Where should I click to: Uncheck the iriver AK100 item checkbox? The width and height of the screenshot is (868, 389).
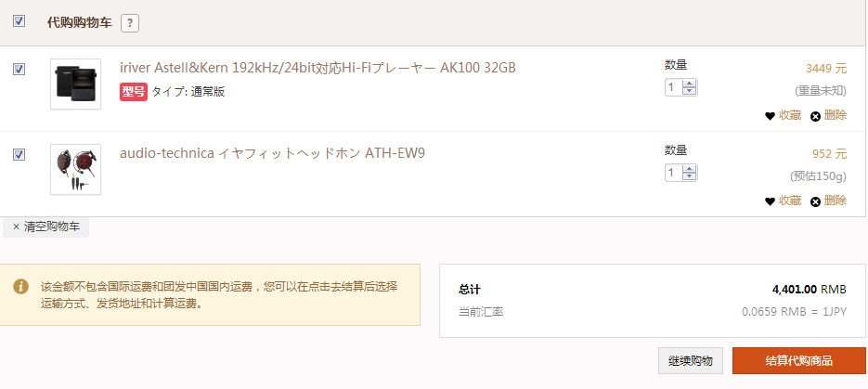point(19,70)
